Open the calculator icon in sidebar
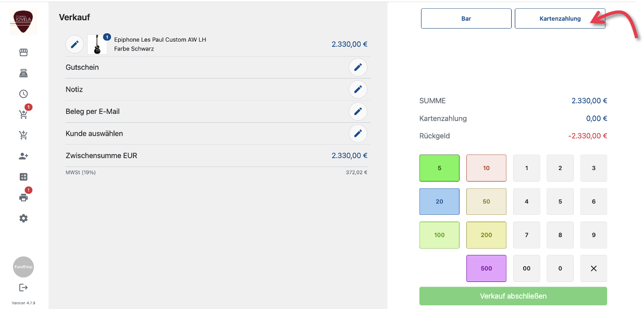 [23, 177]
